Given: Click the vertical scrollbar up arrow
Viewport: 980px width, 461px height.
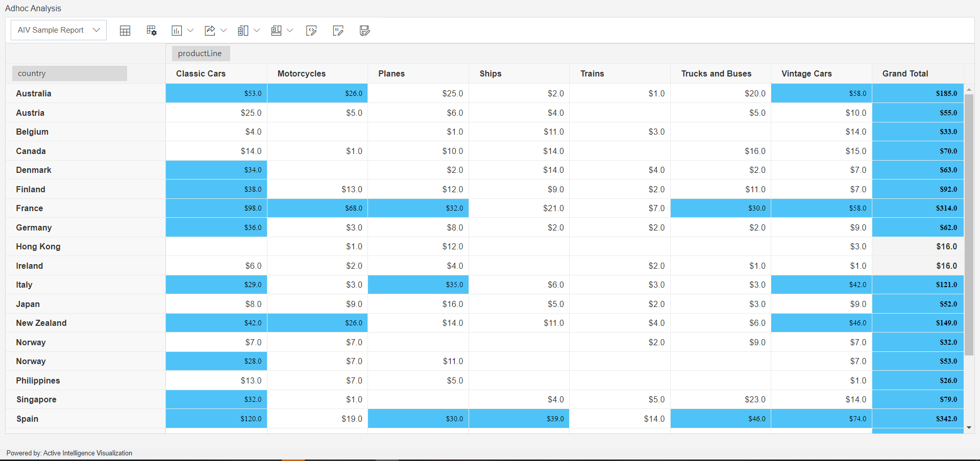Looking at the screenshot, I should pos(969,89).
